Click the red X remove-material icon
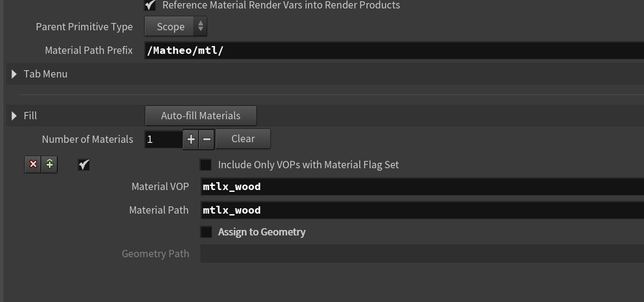This screenshot has width=644, height=302. (x=33, y=165)
